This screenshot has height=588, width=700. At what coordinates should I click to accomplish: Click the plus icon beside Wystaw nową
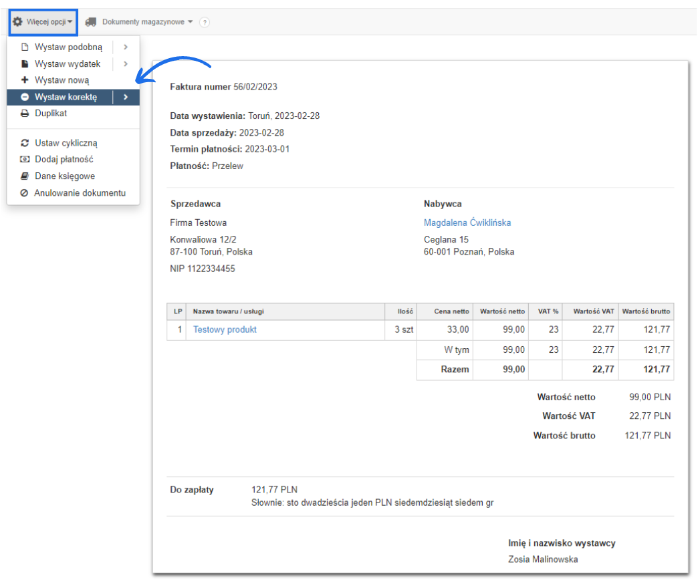pyautogui.click(x=25, y=80)
